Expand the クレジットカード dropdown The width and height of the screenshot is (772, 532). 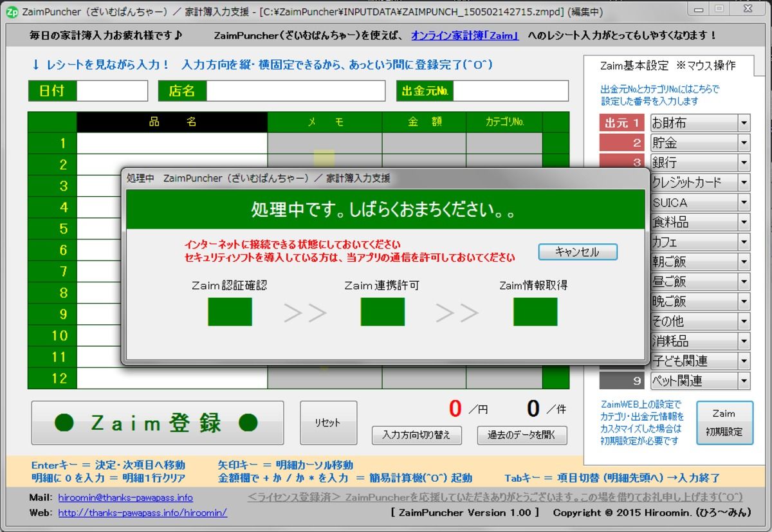click(744, 183)
